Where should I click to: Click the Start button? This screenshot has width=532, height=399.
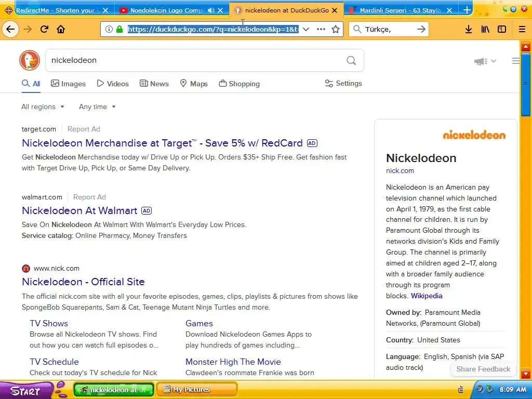25,390
